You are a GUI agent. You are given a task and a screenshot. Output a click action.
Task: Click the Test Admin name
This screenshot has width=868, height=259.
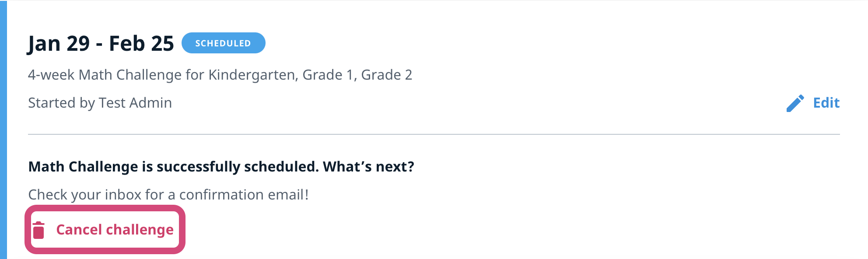pos(135,103)
